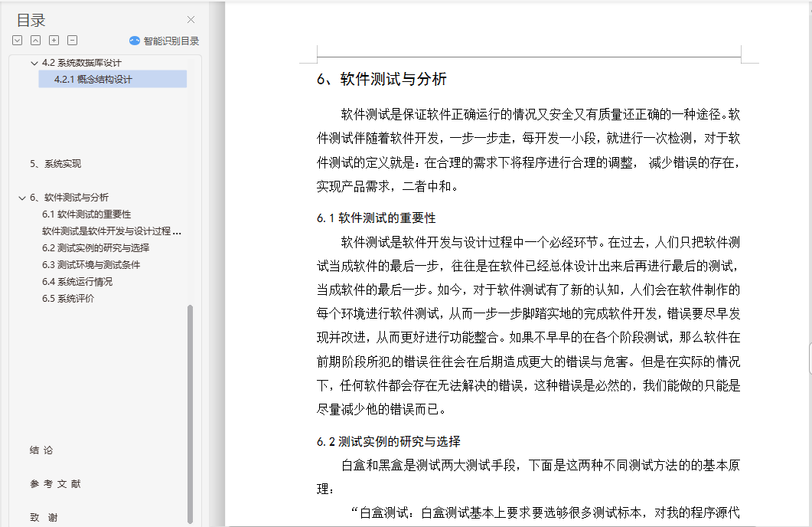
Task: Click the 目录 panel title
Action: (31, 20)
